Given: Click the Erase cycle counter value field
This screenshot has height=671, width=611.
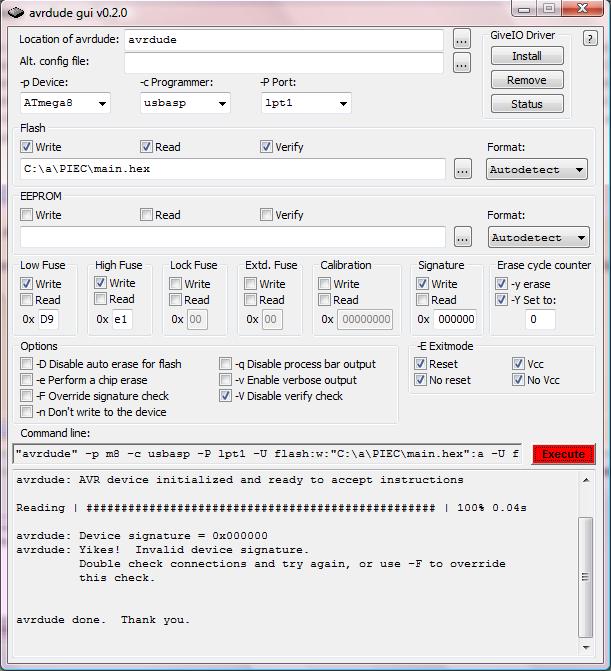Looking at the screenshot, I should click(540, 319).
